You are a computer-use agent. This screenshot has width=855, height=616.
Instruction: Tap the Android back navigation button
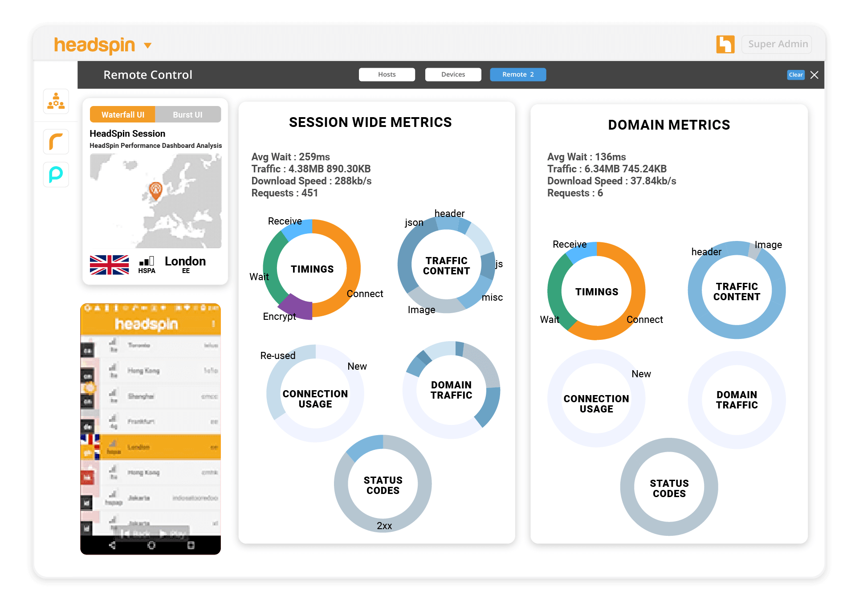(112, 545)
